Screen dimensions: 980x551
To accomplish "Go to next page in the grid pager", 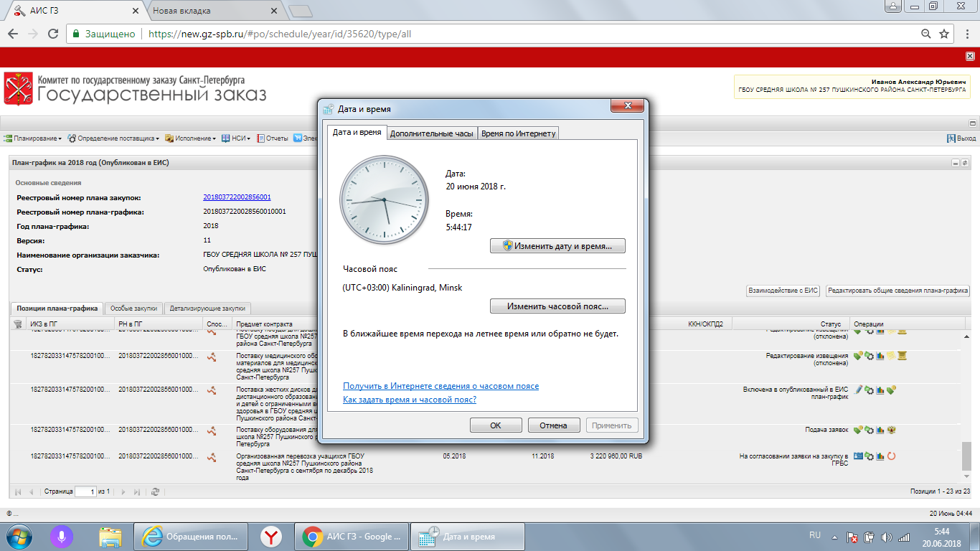I will [123, 491].
